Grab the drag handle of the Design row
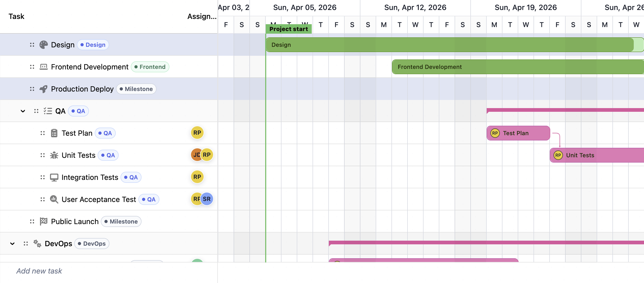 pyautogui.click(x=32, y=45)
